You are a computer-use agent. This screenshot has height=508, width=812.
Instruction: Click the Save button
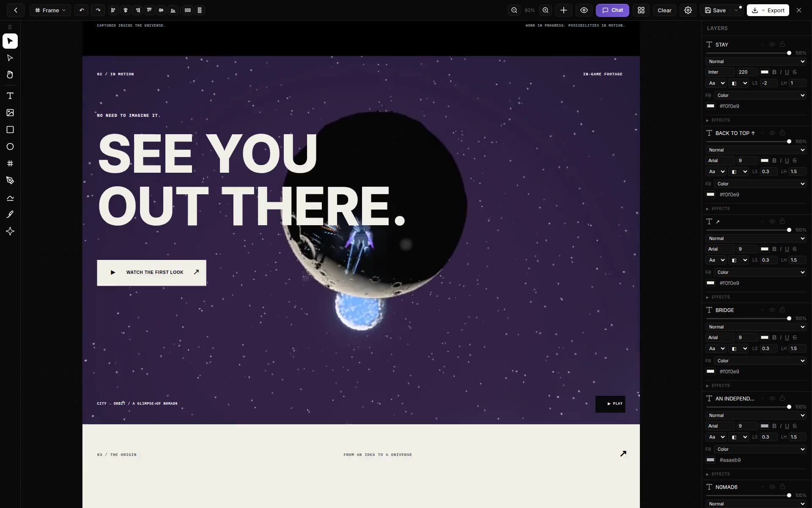click(x=715, y=10)
